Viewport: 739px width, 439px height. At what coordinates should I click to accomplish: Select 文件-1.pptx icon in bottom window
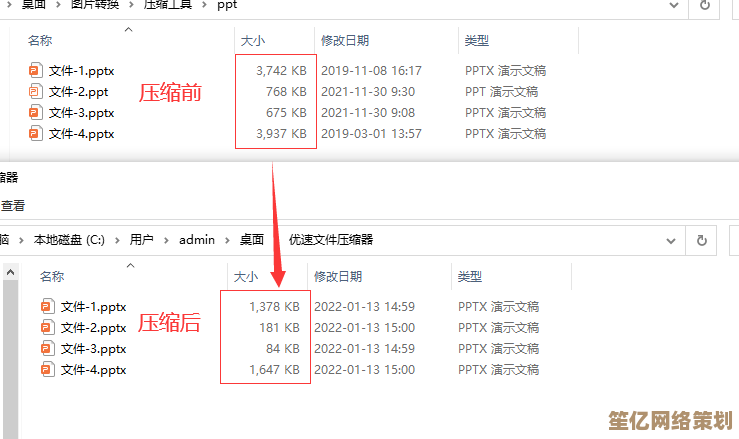click(47, 307)
